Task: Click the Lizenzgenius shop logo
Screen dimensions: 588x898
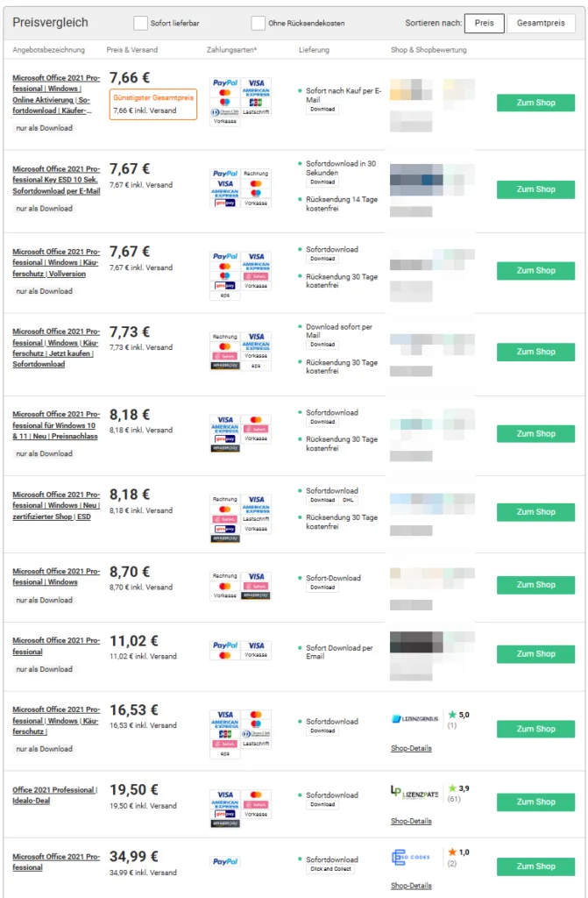Action: (414, 719)
